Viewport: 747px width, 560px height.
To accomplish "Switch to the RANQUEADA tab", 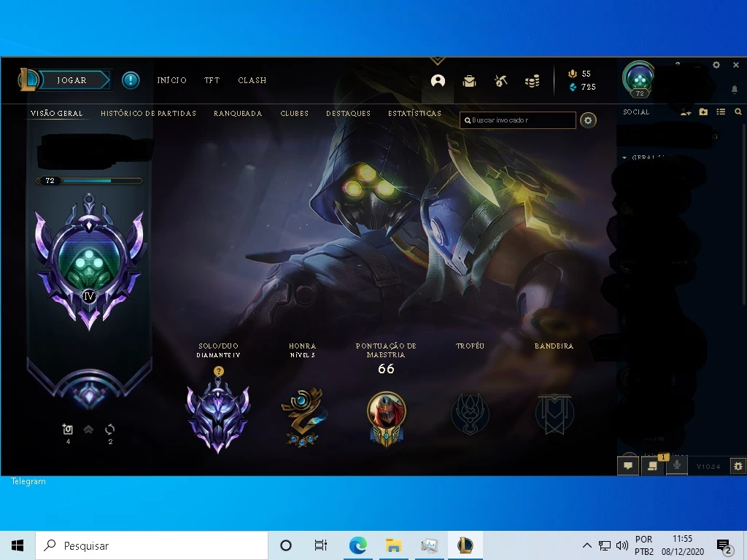I will (238, 113).
